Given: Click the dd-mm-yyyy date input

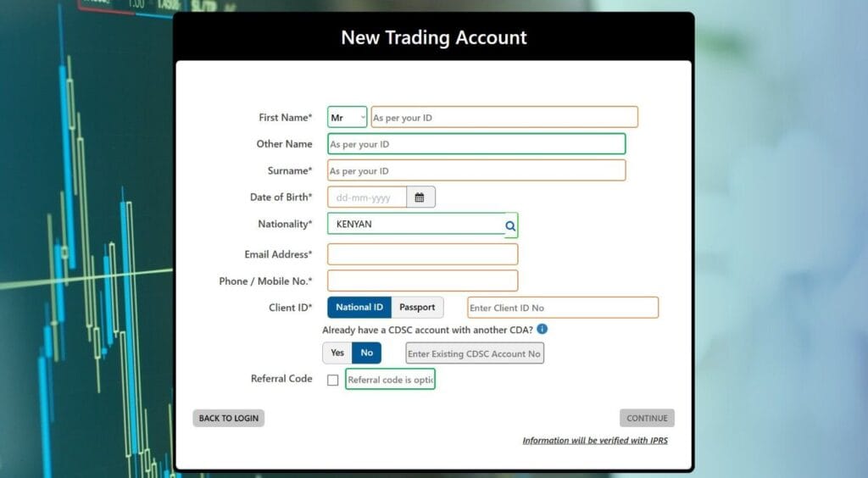Looking at the screenshot, I should 367,197.
